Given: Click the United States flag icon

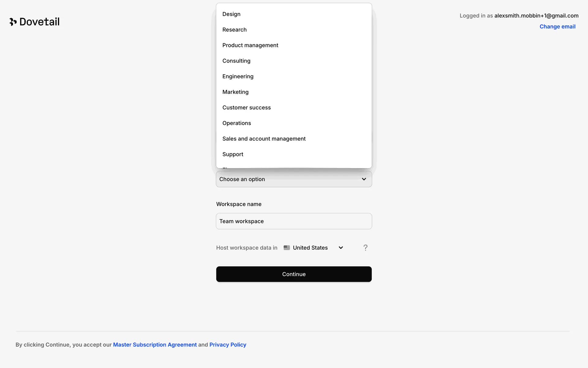Looking at the screenshot, I should point(287,248).
